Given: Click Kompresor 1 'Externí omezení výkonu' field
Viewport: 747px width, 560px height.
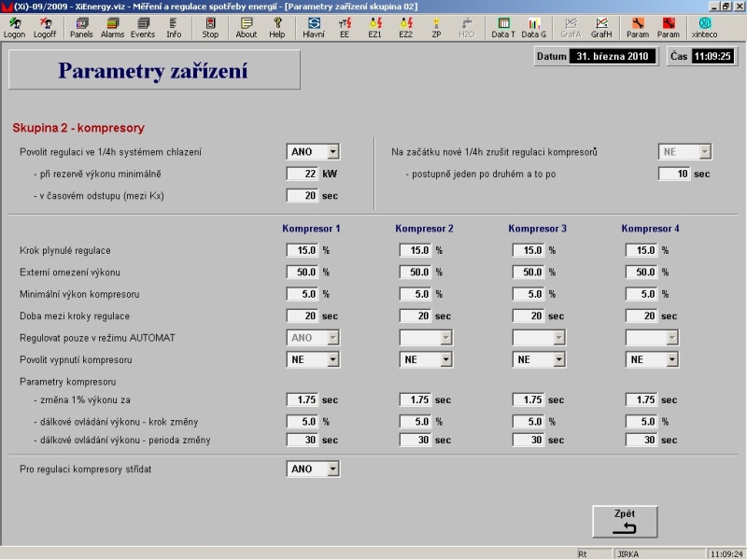Looking at the screenshot, I should coord(303,272).
